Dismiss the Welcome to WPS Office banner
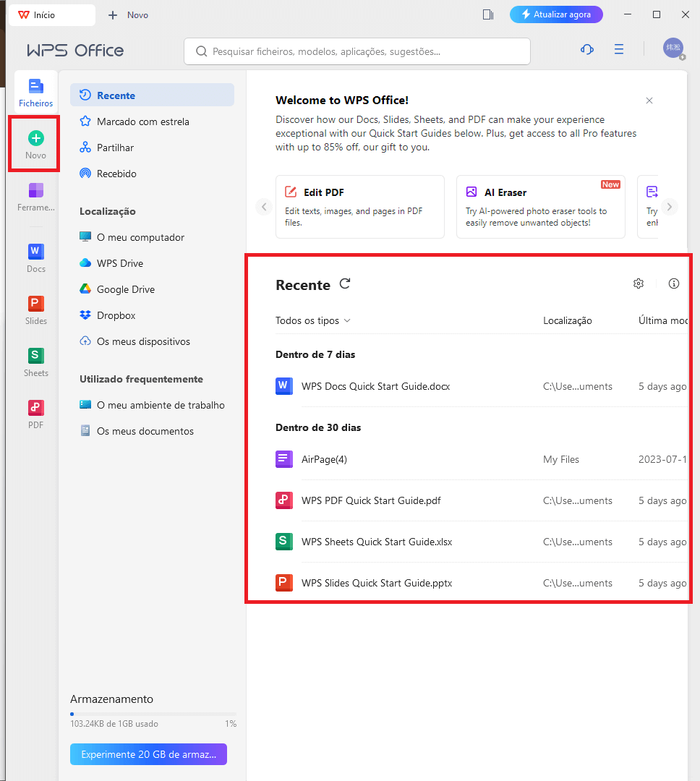The width and height of the screenshot is (700, 781). (649, 101)
